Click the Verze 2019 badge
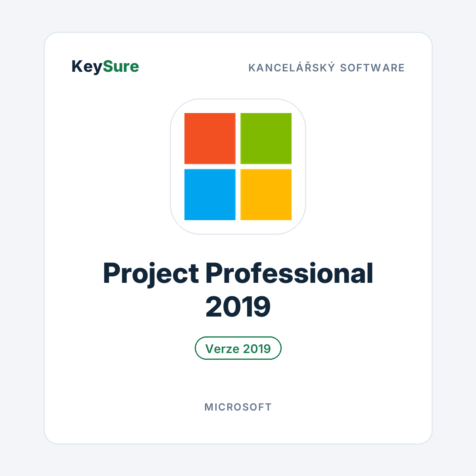 [238, 348]
